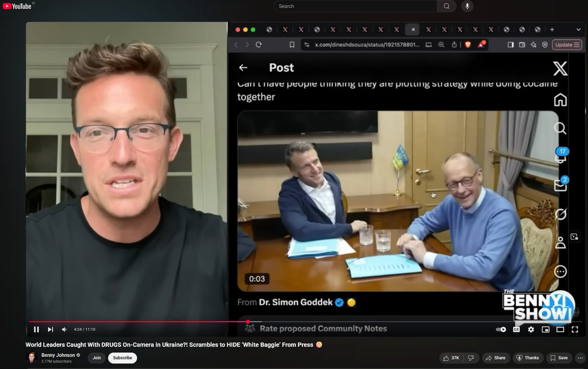The width and height of the screenshot is (588, 369).
Task: Click messages icon with badge 2
Action: [561, 184]
